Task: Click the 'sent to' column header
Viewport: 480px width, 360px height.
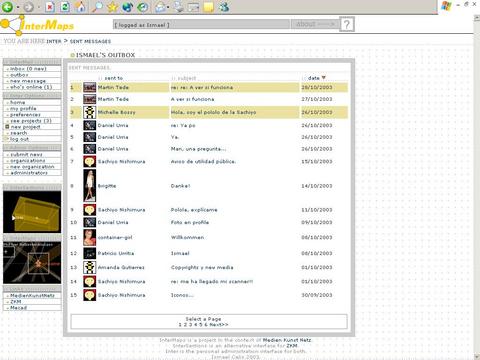Action: tap(114, 78)
